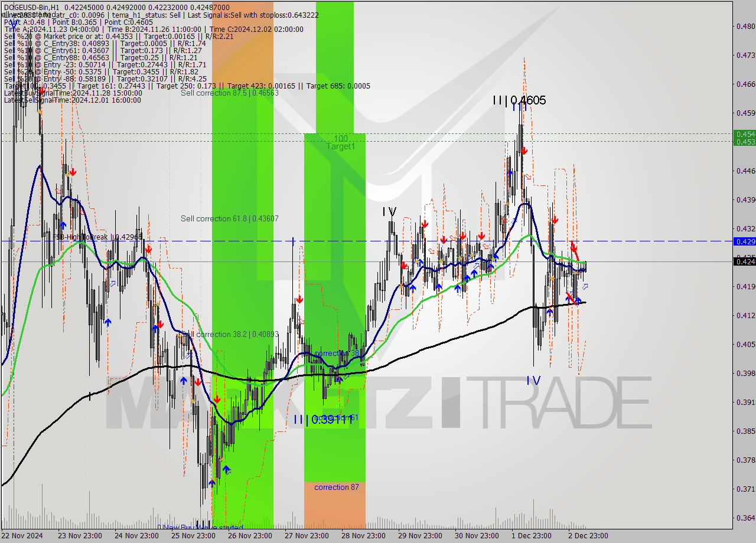Click the 0.371 price axis value

pyautogui.click(x=745, y=489)
